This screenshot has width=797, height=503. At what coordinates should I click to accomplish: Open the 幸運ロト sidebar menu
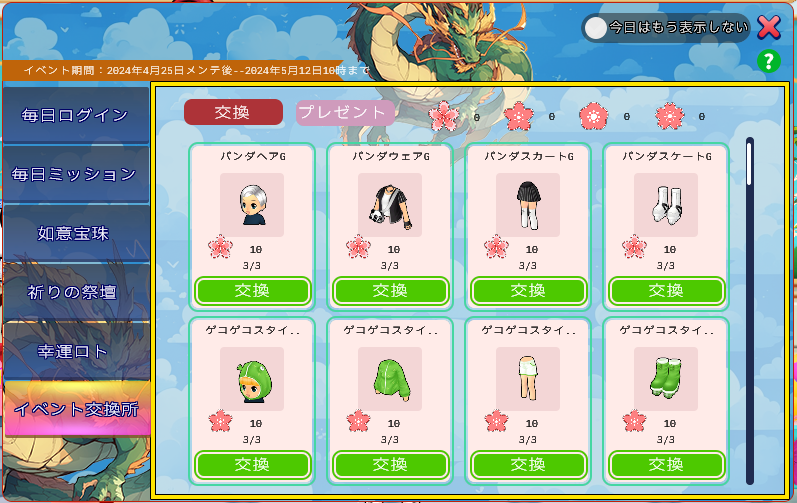click(76, 351)
